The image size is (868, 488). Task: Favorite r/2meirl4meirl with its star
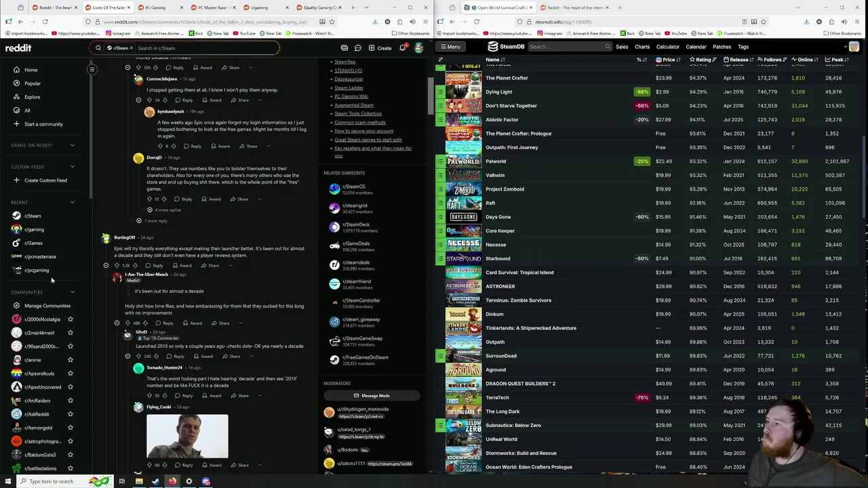(x=70, y=333)
